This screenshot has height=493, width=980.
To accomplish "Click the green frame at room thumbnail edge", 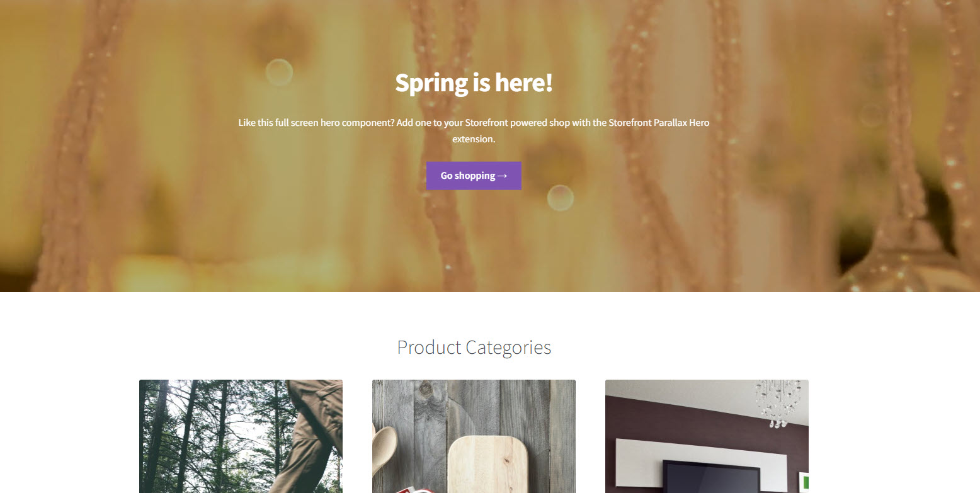I will tap(805, 483).
